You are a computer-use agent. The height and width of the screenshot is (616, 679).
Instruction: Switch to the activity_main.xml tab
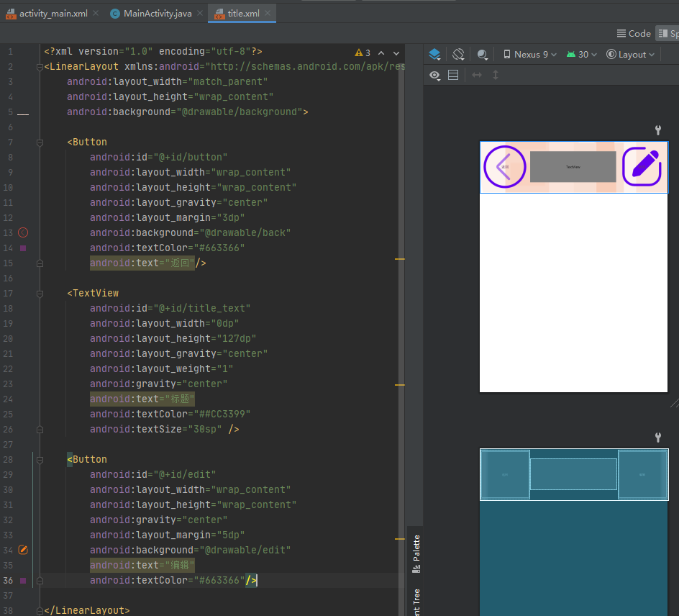click(x=46, y=14)
